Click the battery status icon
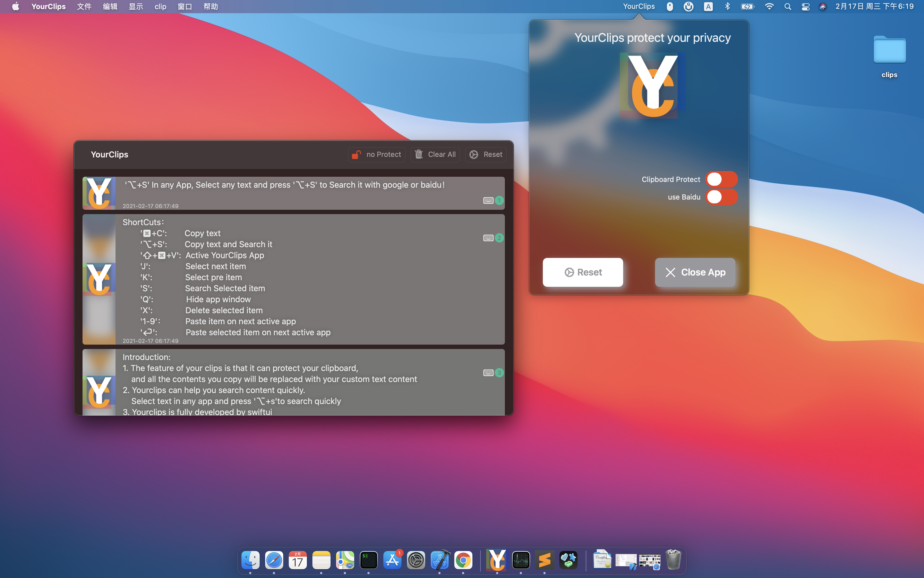The image size is (924, 578). 747,6
